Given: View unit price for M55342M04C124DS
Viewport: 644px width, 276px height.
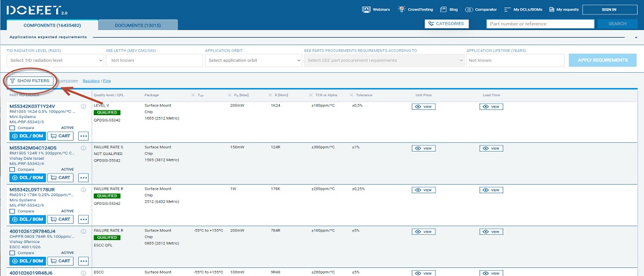Looking at the screenshot, I should point(423,149).
